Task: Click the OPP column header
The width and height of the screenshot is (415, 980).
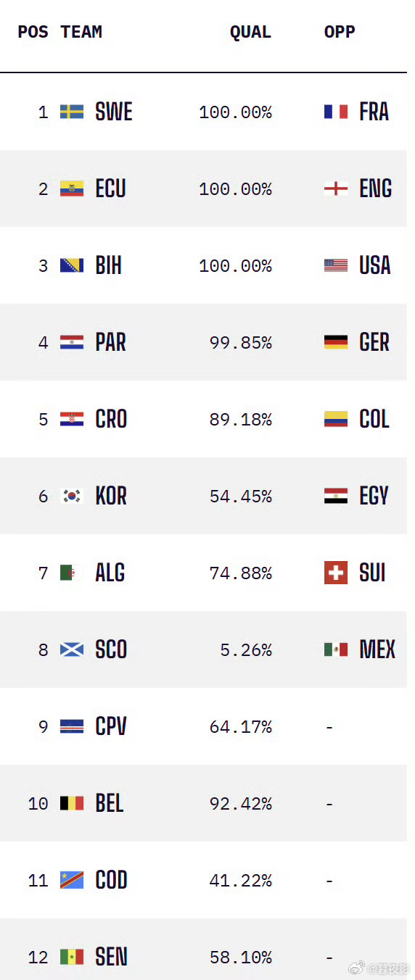Action: click(340, 32)
